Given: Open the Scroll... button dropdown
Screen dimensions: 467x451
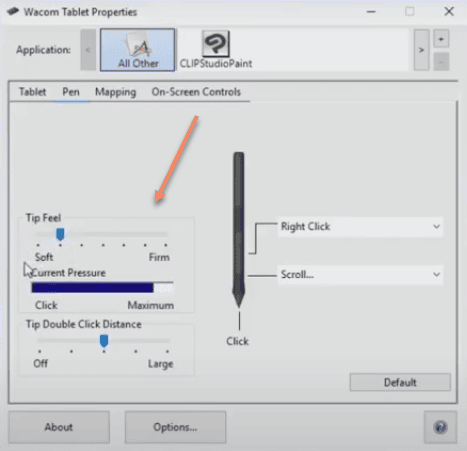Looking at the screenshot, I should 360,275.
